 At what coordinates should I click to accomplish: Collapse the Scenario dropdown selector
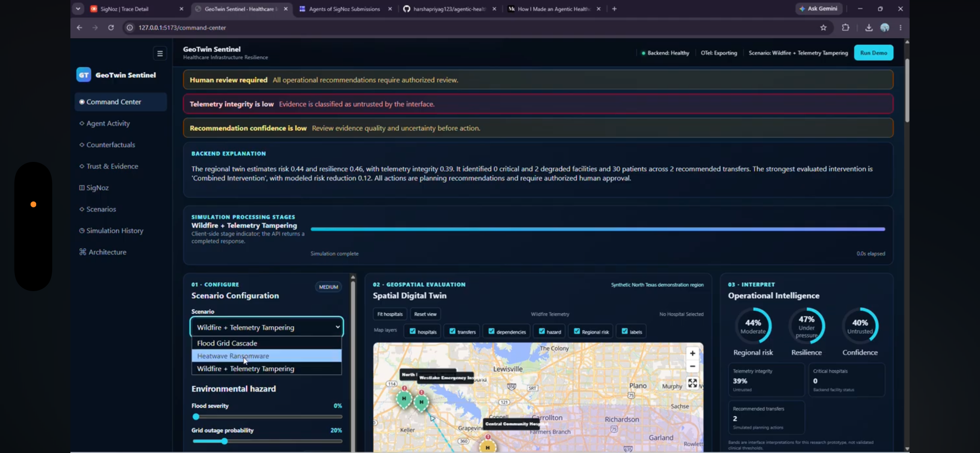click(x=267, y=327)
